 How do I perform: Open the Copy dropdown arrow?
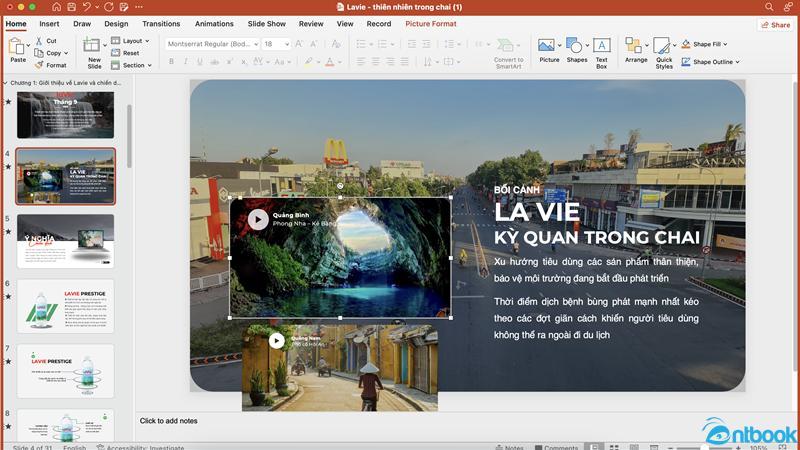pyautogui.click(x=66, y=53)
